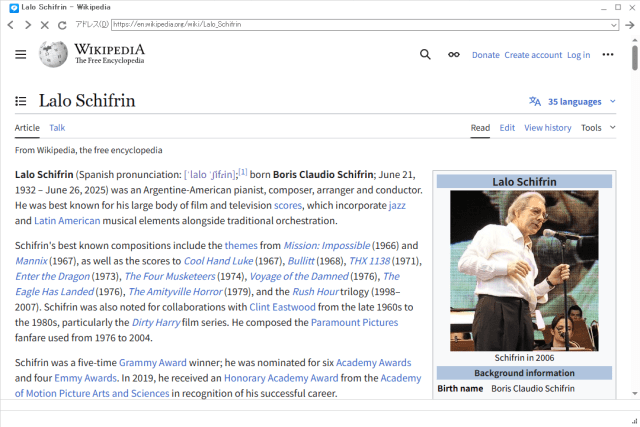640x427 pixels.
Task: Open the Emmy Awards link
Action: (x=86, y=378)
